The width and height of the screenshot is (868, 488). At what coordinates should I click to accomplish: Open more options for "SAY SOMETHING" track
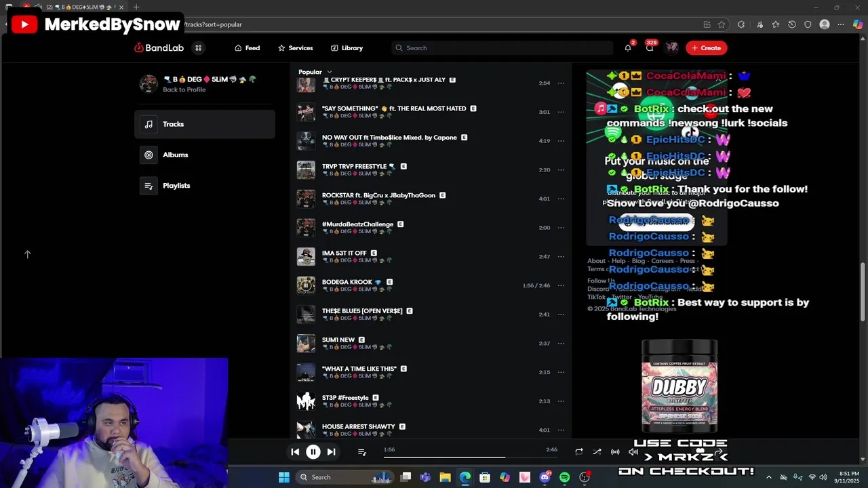561,112
